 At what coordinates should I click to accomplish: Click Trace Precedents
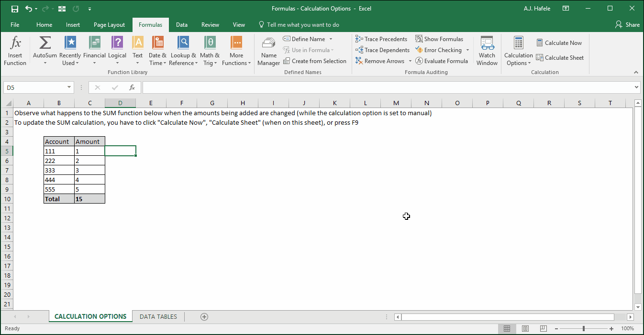[381, 39]
